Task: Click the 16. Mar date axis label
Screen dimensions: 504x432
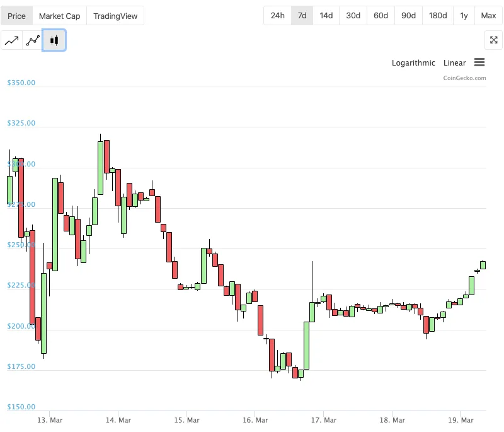Action: coord(255,420)
